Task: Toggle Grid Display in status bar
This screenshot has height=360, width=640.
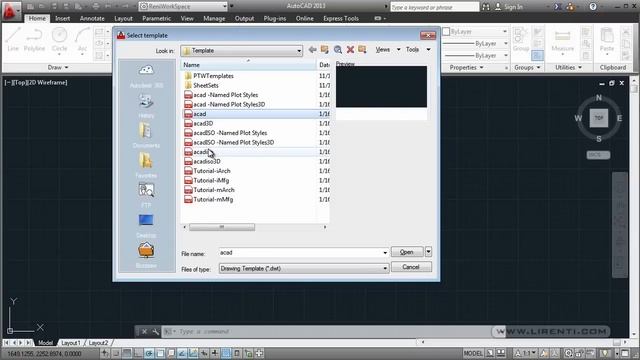Action: [127, 353]
